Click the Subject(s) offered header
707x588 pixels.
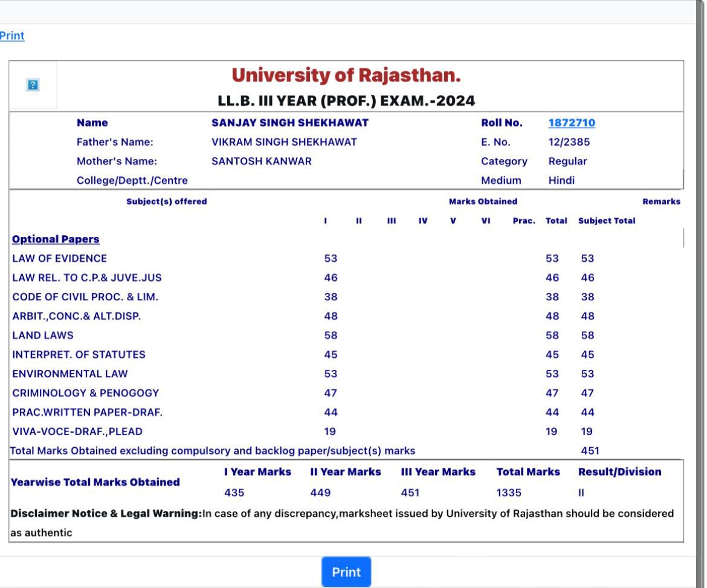pos(166,202)
